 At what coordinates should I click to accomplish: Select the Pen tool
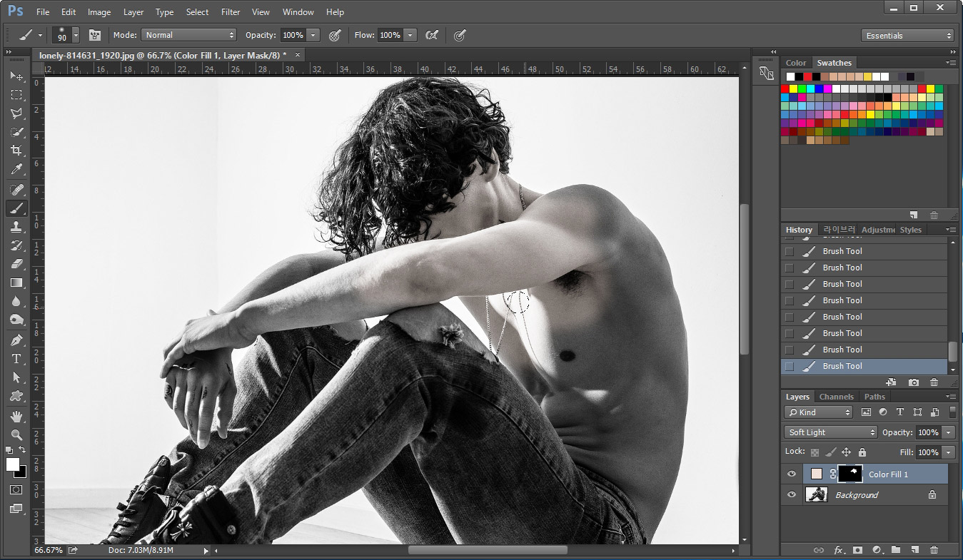coord(16,340)
